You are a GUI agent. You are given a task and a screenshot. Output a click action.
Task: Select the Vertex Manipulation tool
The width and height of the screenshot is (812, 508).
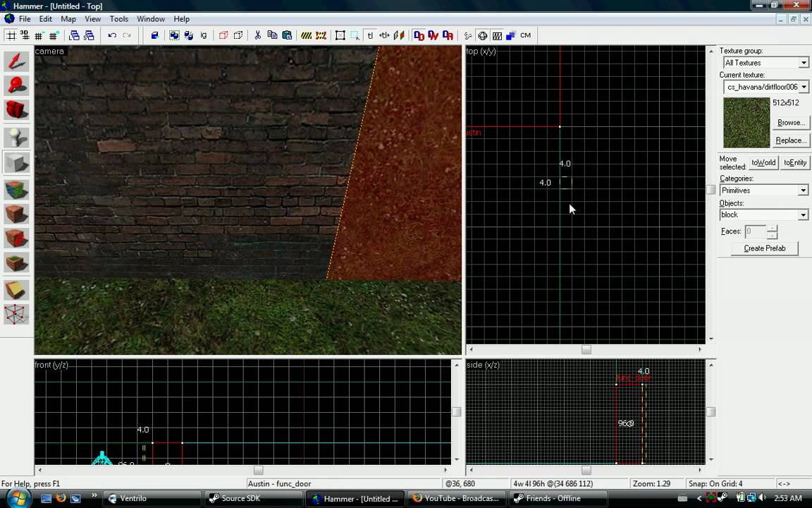click(x=17, y=314)
